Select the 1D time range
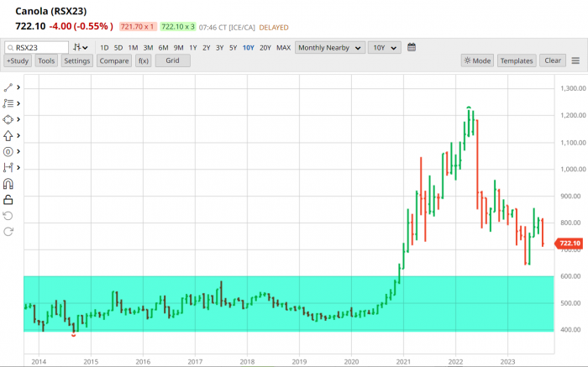This screenshot has height=367, width=588. click(104, 48)
